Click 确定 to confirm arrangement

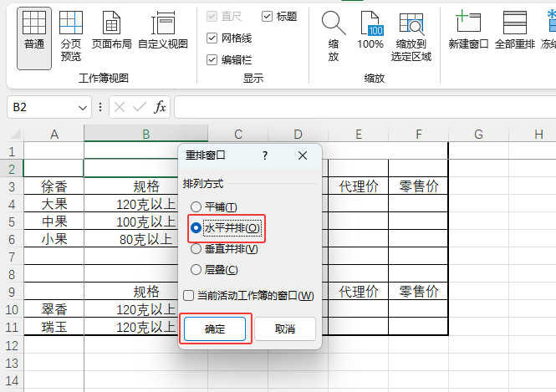pyautogui.click(x=215, y=329)
